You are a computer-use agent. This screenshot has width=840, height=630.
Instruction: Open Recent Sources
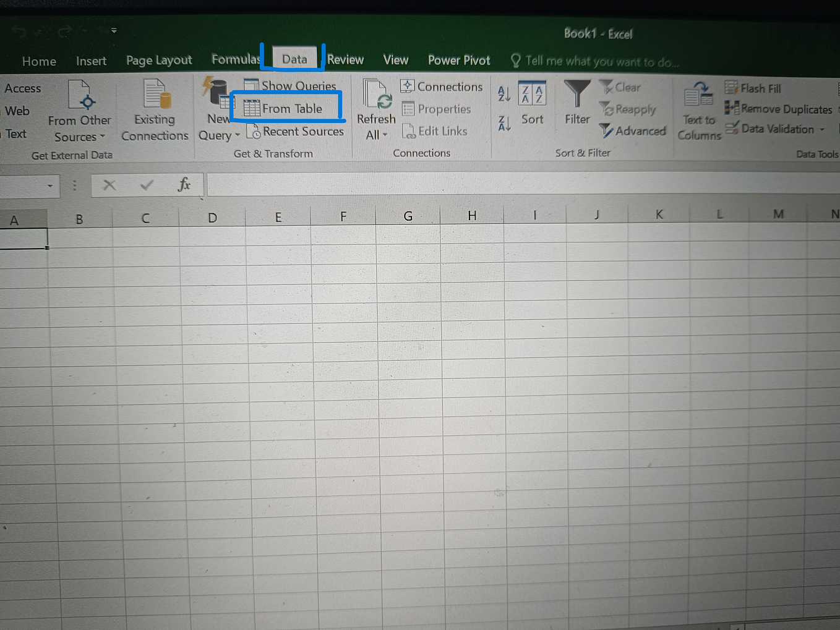(x=295, y=131)
